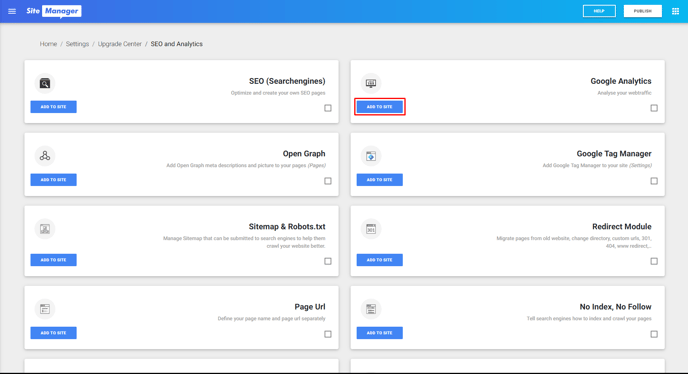688x374 pixels.
Task: Click the Open Graph title
Action: click(x=304, y=154)
